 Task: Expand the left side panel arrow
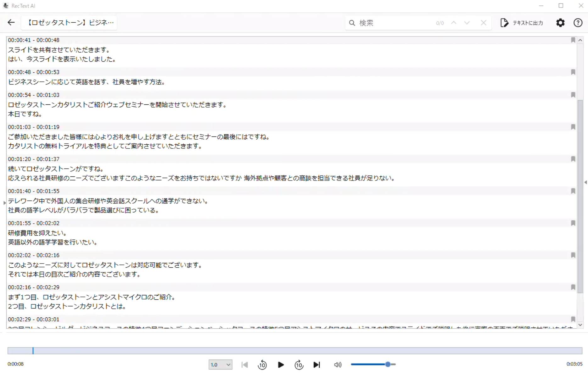[4, 203]
